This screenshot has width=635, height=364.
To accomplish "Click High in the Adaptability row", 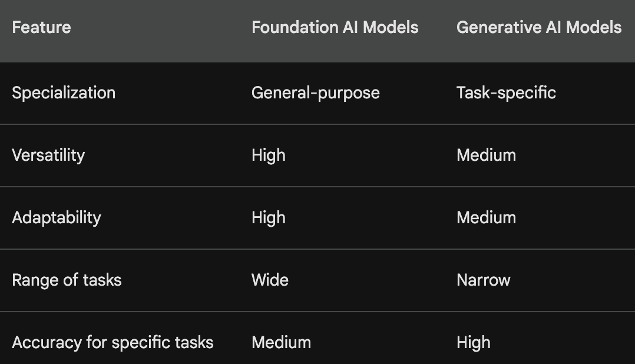I will 269,218.
